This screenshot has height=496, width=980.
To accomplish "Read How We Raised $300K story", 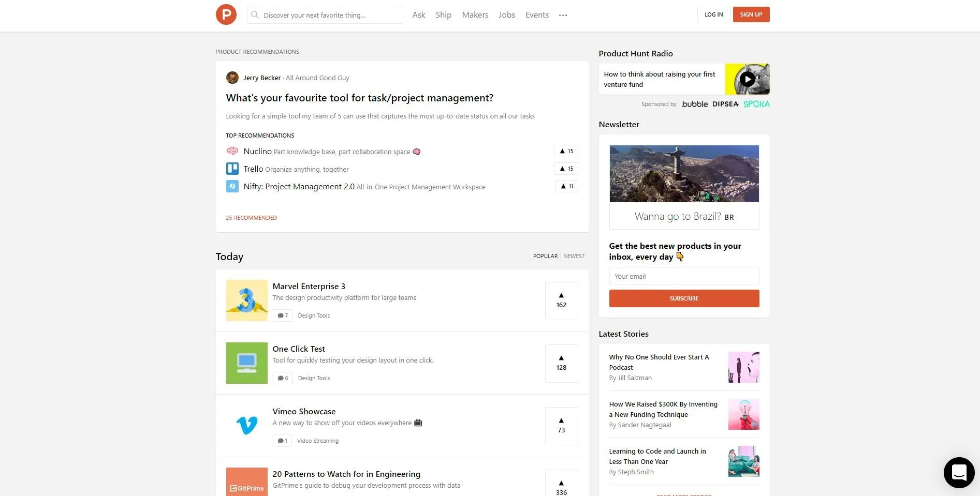I will 663,409.
